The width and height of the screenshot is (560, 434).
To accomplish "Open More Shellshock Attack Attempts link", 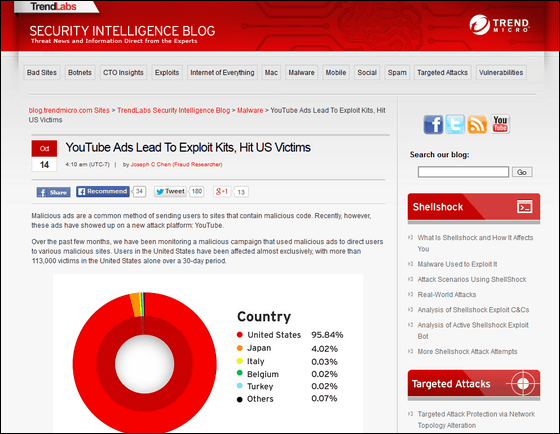I will pyautogui.click(x=468, y=351).
